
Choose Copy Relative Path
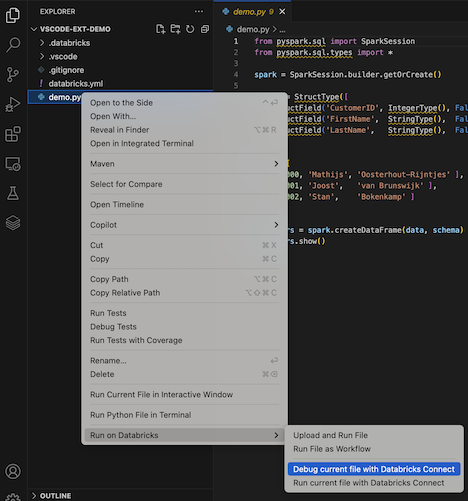(x=184, y=293)
